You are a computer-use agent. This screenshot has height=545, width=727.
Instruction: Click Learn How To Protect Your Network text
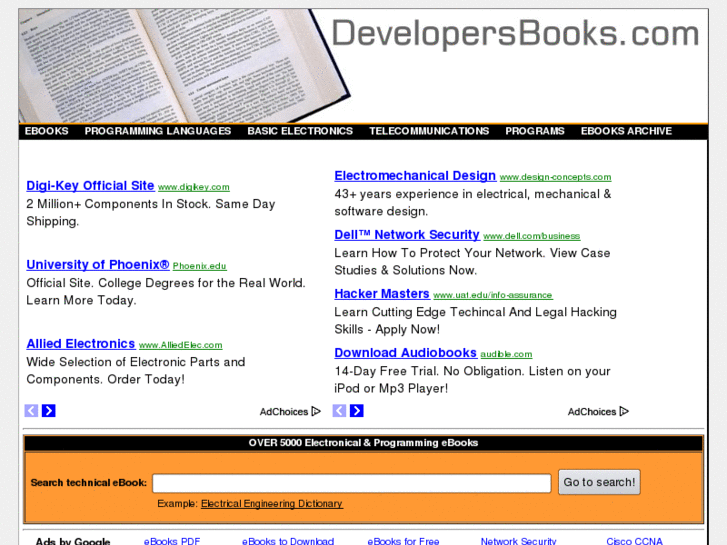point(472,262)
